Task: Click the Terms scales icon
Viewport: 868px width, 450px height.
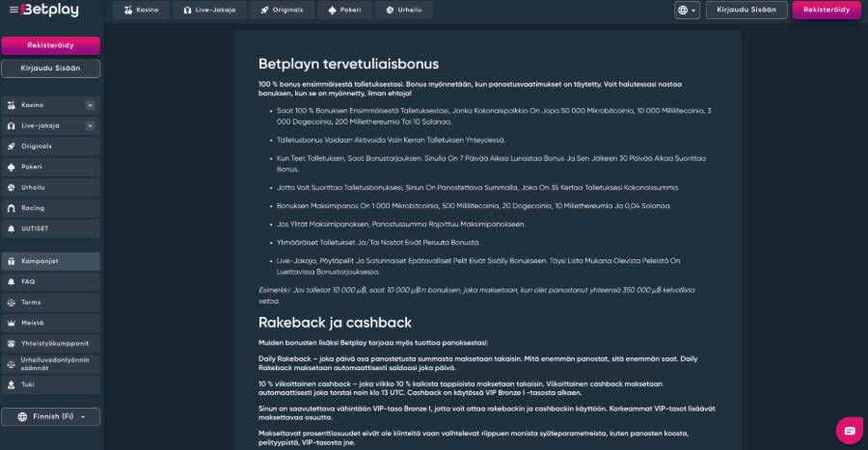Action: (11, 303)
